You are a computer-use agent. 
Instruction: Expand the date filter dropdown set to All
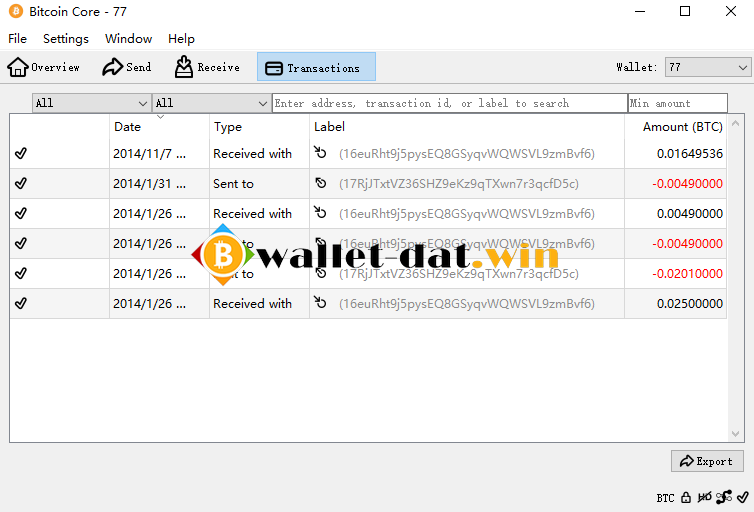click(91, 103)
